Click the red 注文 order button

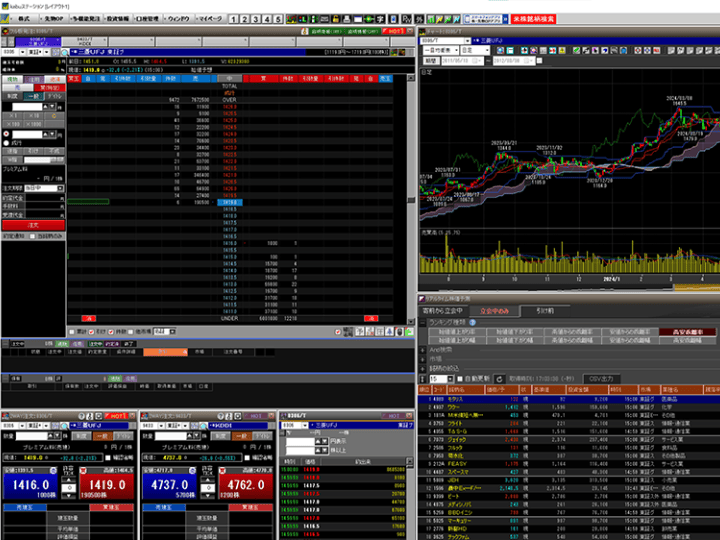33,225
